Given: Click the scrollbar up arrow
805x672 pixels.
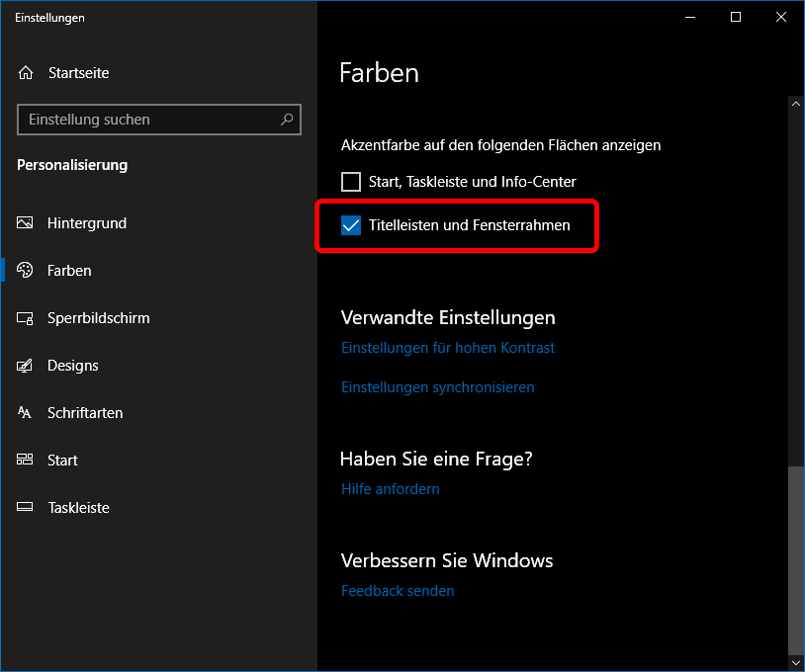Looking at the screenshot, I should coord(795,103).
